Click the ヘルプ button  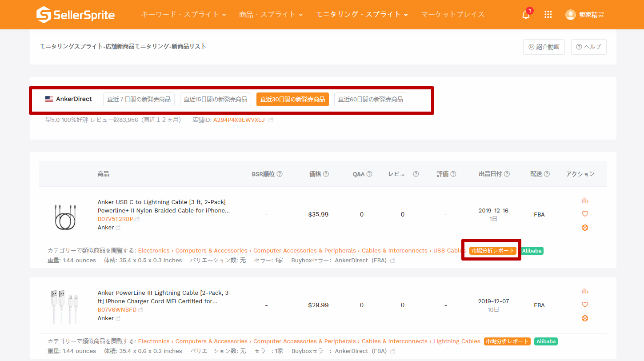(589, 47)
